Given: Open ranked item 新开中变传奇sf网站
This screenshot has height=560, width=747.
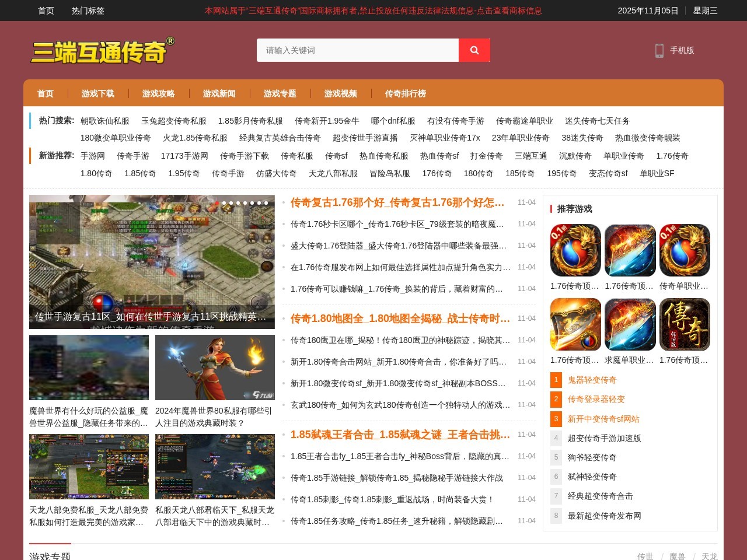Looking at the screenshot, I should tap(603, 419).
